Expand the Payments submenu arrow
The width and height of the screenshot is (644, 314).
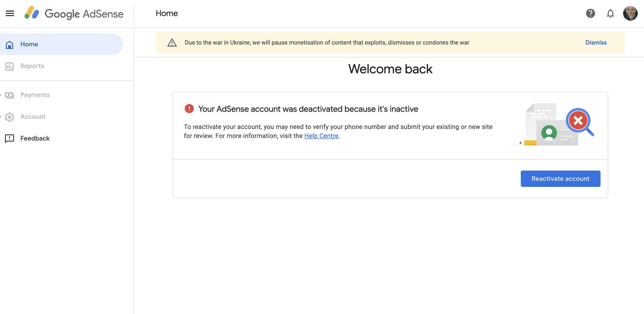tap(1, 95)
